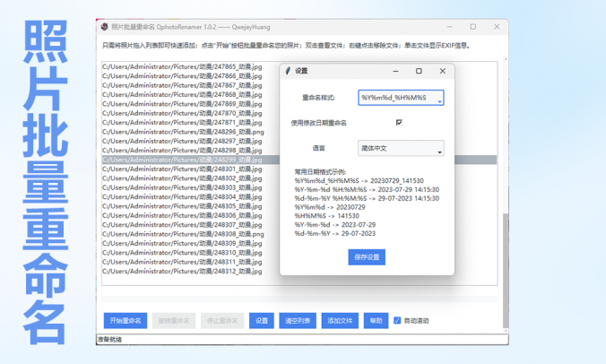Click the disabled 停止重命名 button
This screenshot has height=364, width=606.
point(222,320)
